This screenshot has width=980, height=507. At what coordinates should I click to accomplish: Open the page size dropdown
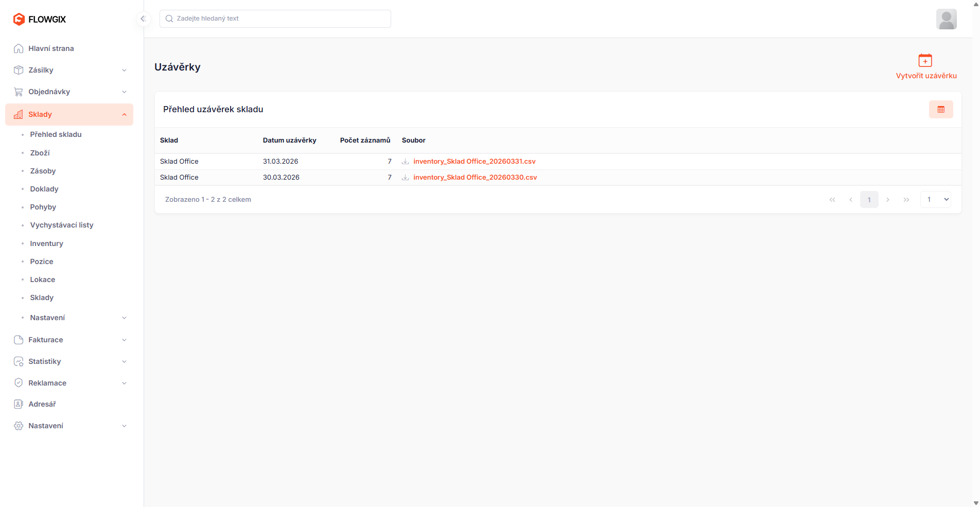[x=935, y=200]
